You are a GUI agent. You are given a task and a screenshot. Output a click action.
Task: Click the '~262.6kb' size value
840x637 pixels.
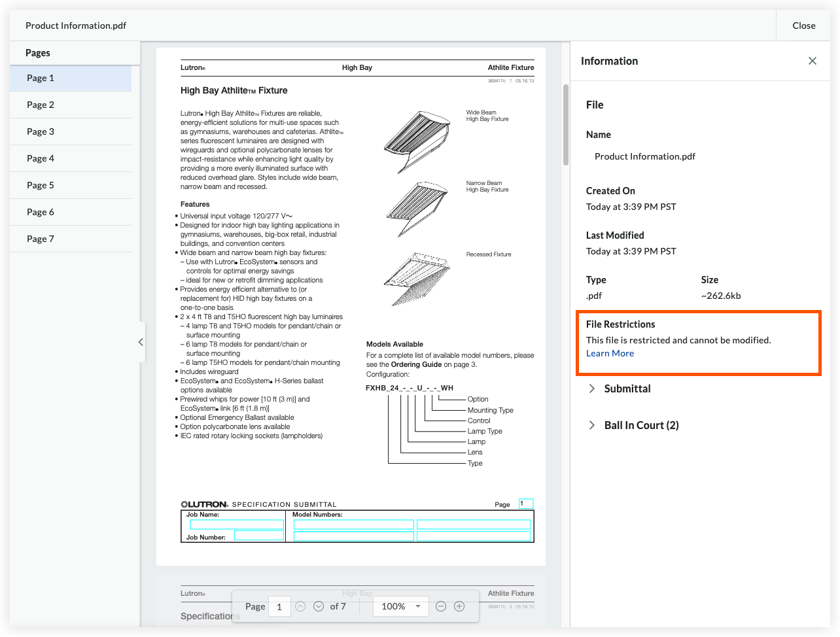click(721, 296)
